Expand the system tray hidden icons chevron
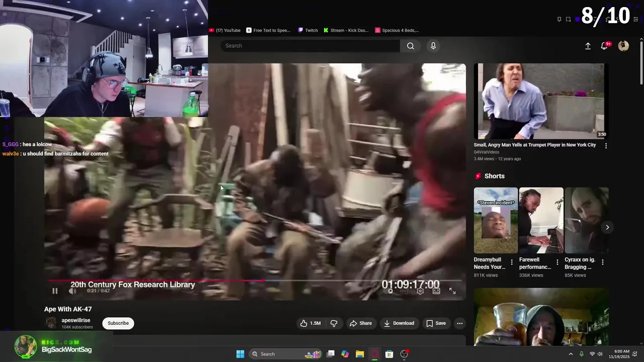 click(x=571, y=354)
